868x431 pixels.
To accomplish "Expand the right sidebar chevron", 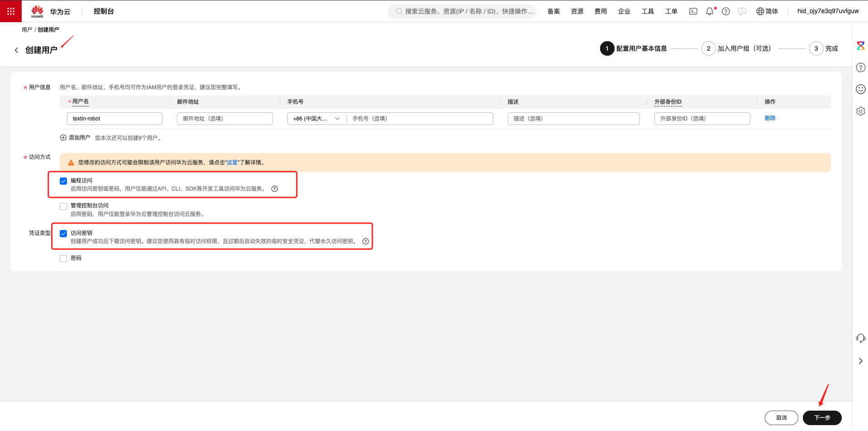I will 860,361.
